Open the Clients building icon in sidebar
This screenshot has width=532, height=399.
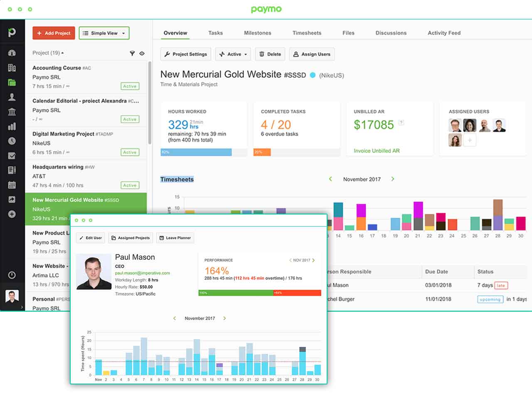[12, 68]
